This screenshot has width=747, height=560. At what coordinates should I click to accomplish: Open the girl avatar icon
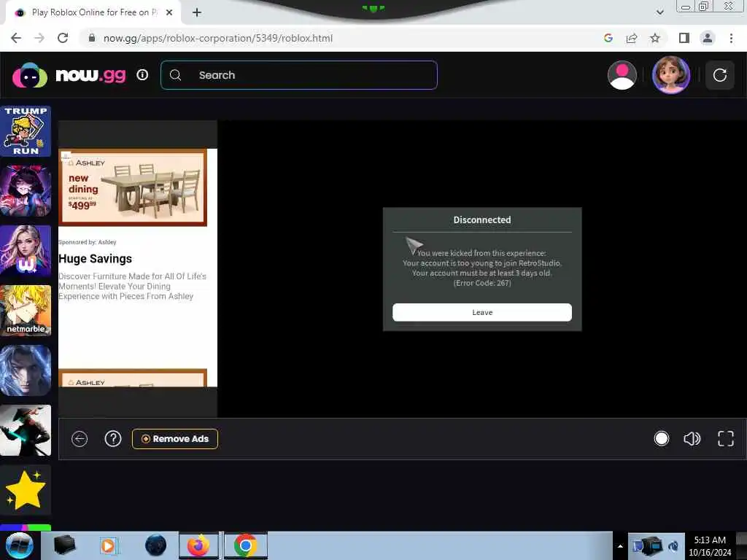671,75
